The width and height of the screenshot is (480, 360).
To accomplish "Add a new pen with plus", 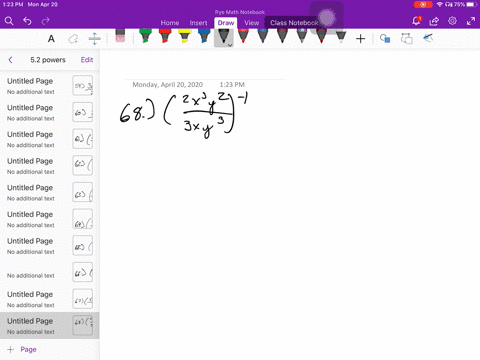I will 360,39.
